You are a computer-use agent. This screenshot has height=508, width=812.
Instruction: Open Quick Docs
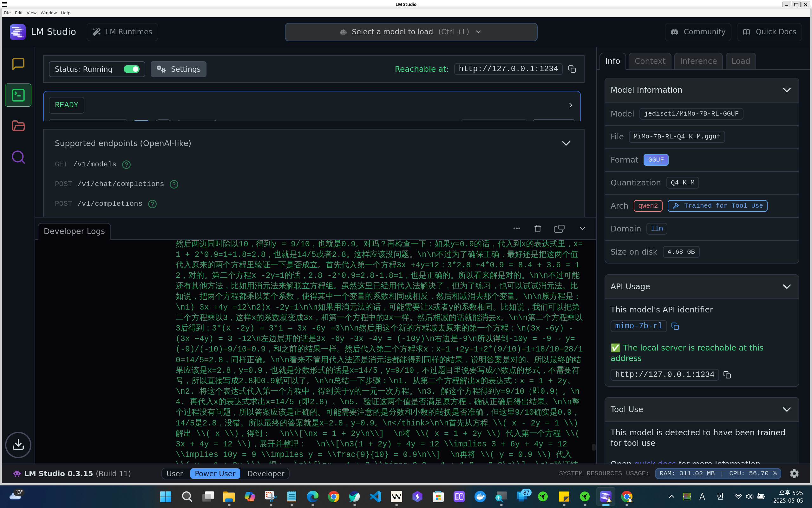(769, 32)
